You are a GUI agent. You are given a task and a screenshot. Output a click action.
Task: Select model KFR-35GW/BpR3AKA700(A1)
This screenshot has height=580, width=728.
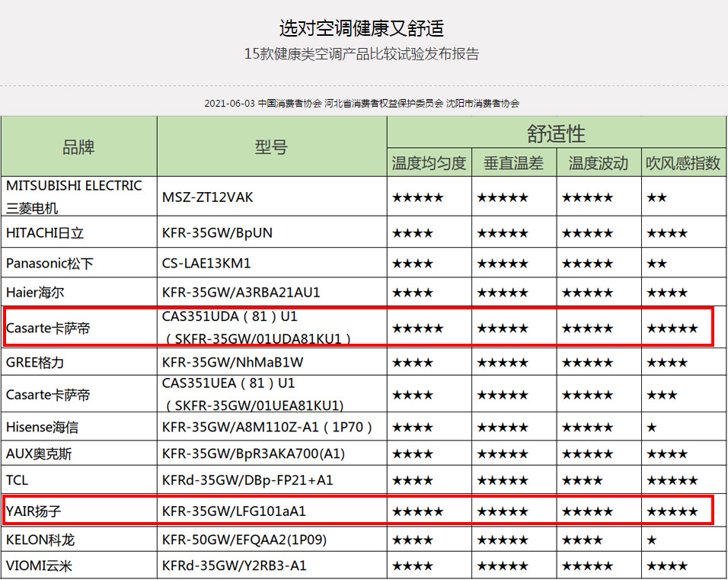click(254, 453)
